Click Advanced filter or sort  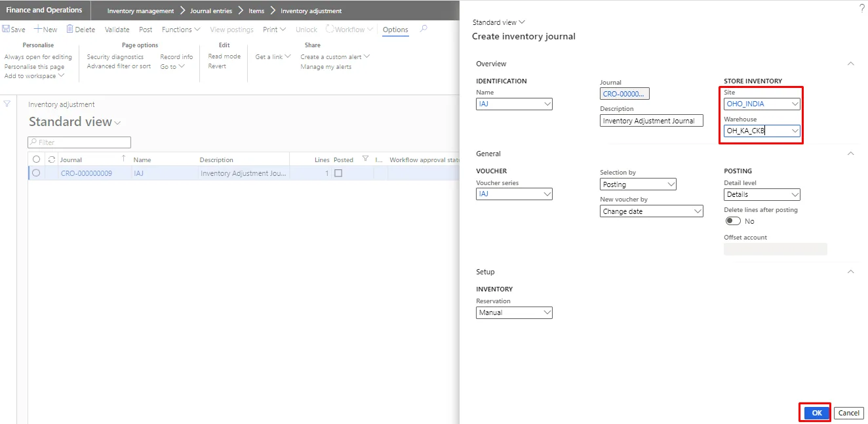(119, 66)
